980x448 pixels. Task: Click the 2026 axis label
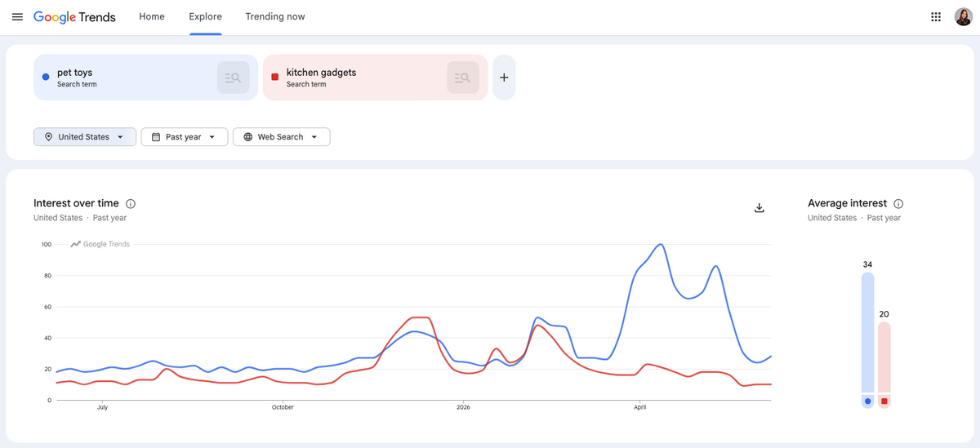pyautogui.click(x=463, y=407)
